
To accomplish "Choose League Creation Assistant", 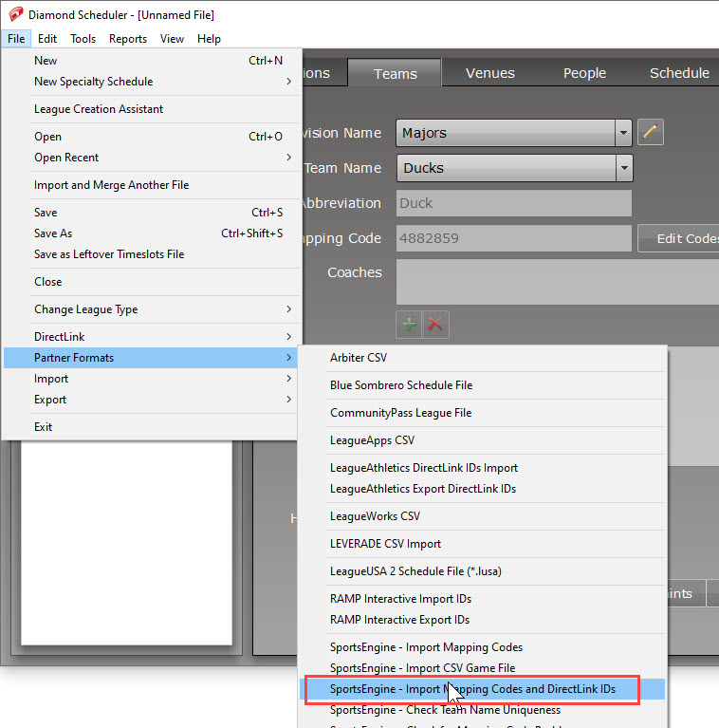I will coord(152,108).
